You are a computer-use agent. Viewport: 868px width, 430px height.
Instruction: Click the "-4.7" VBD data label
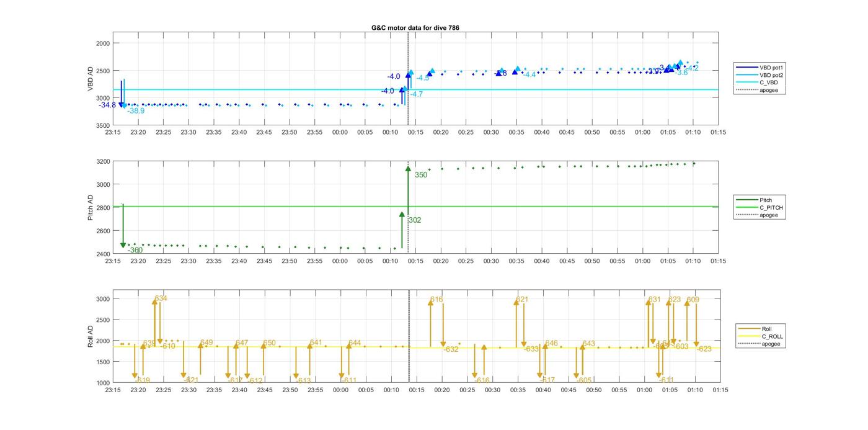(417, 94)
